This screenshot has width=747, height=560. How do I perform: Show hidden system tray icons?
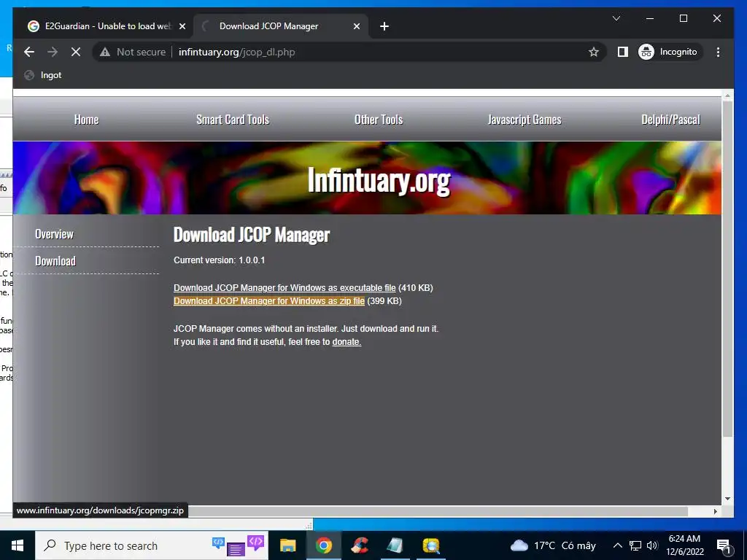(x=617, y=545)
